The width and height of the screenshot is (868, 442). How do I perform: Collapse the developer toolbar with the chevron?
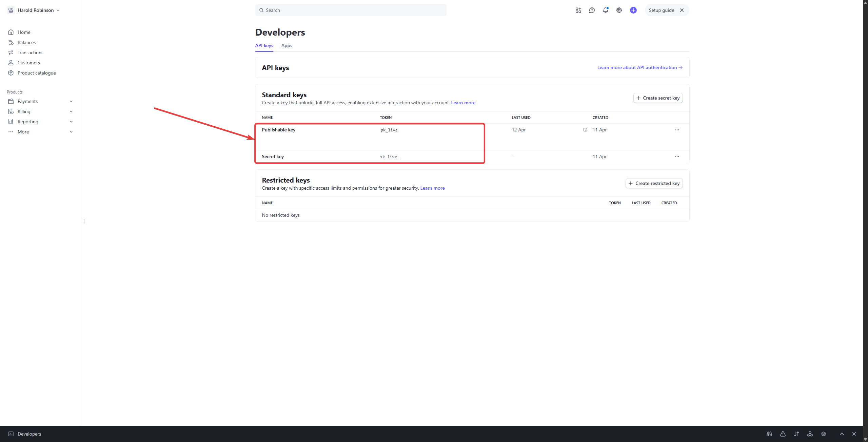(x=841, y=434)
